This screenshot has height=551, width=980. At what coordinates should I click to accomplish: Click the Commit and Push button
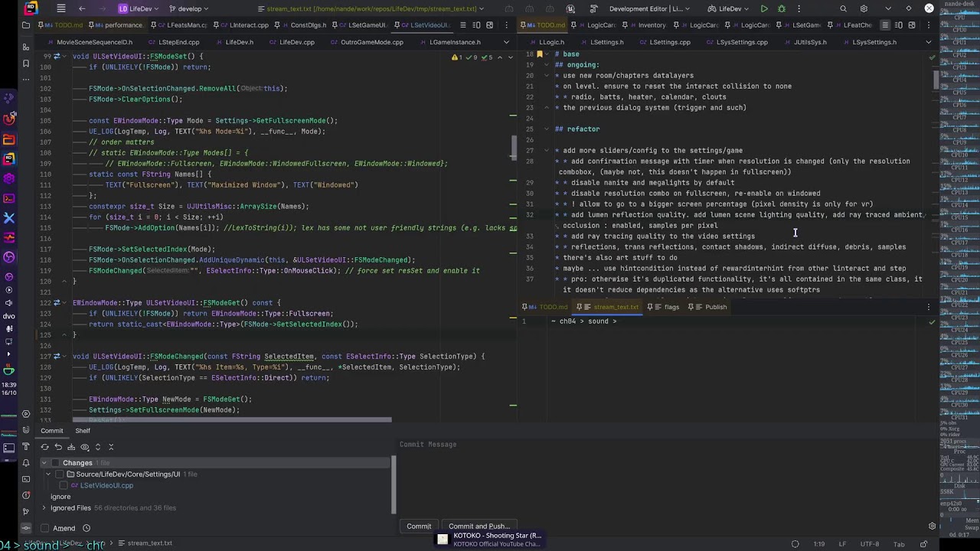coord(479,527)
